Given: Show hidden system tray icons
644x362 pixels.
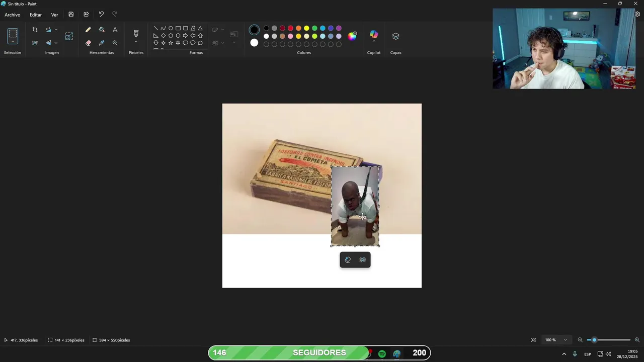Looking at the screenshot, I should coord(564,354).
